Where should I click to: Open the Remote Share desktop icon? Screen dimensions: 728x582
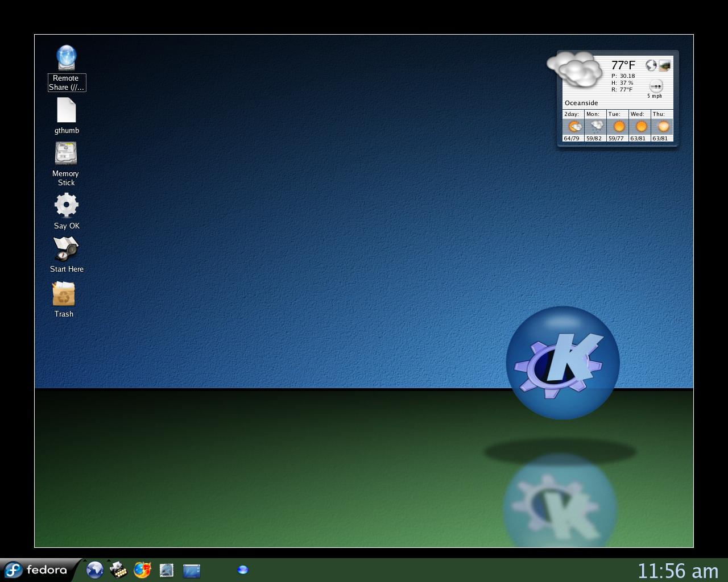pyautogui.click(x=67, y=57)
